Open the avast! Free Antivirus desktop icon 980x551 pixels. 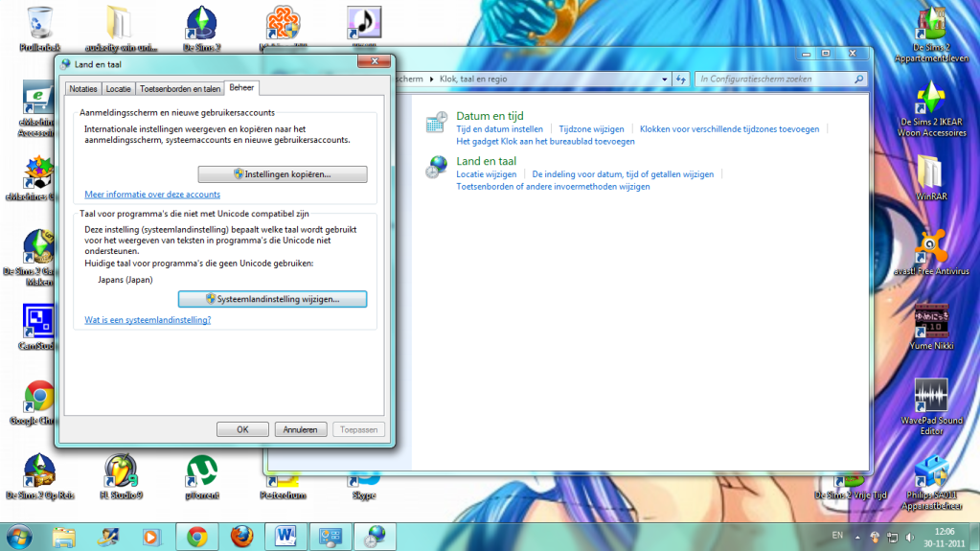pos(931,247)
